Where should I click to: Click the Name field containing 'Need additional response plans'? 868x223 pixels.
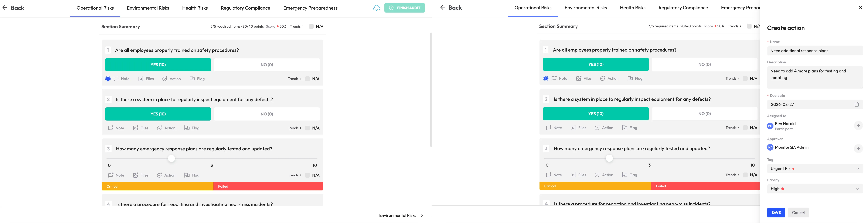[814, 51]
